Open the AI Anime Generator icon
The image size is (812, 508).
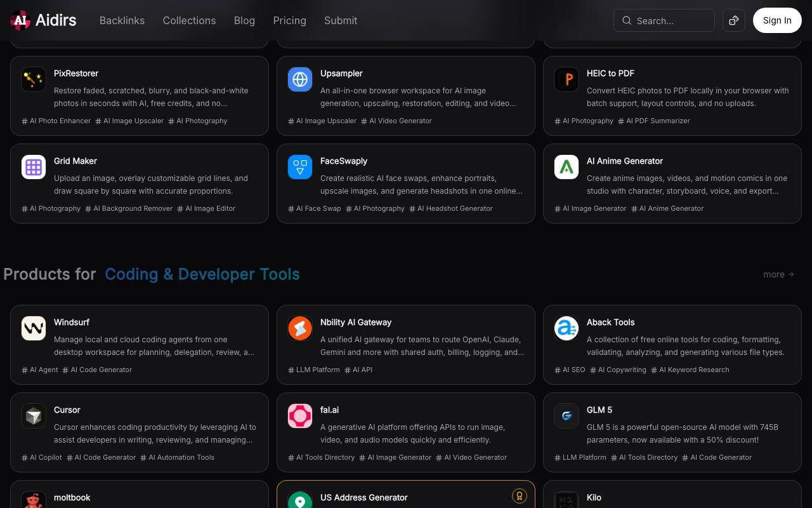pos(566,167)
